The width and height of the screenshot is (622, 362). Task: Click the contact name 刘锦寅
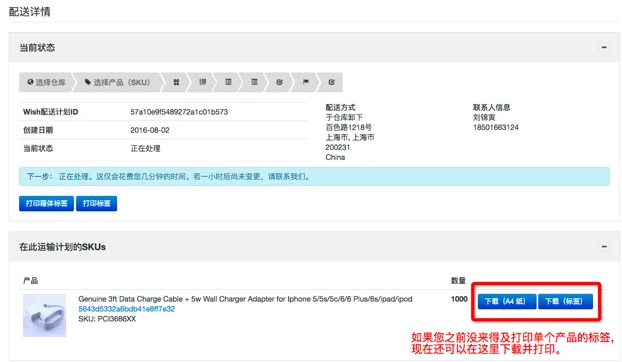click(x=484, y=117)
